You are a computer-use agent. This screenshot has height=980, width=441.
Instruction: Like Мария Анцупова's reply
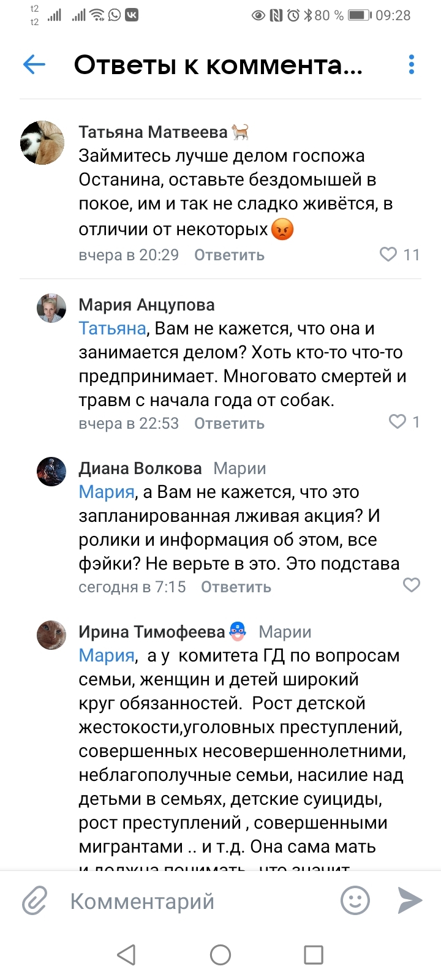[398, 421]
